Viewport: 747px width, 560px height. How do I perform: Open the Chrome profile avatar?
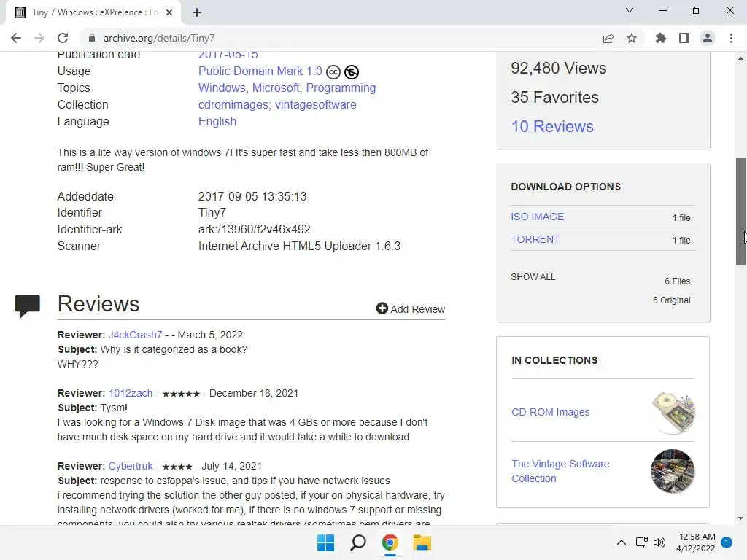(x=708, y=38)
